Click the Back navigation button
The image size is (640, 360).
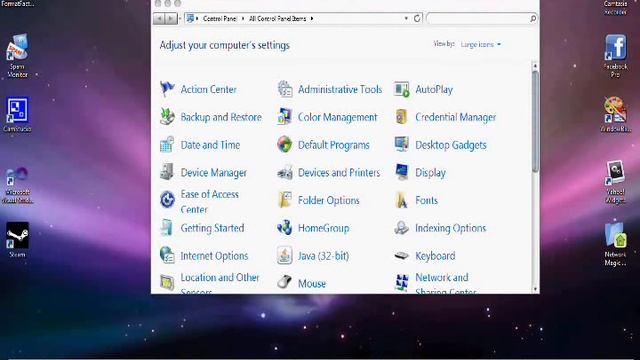point(159,18)
